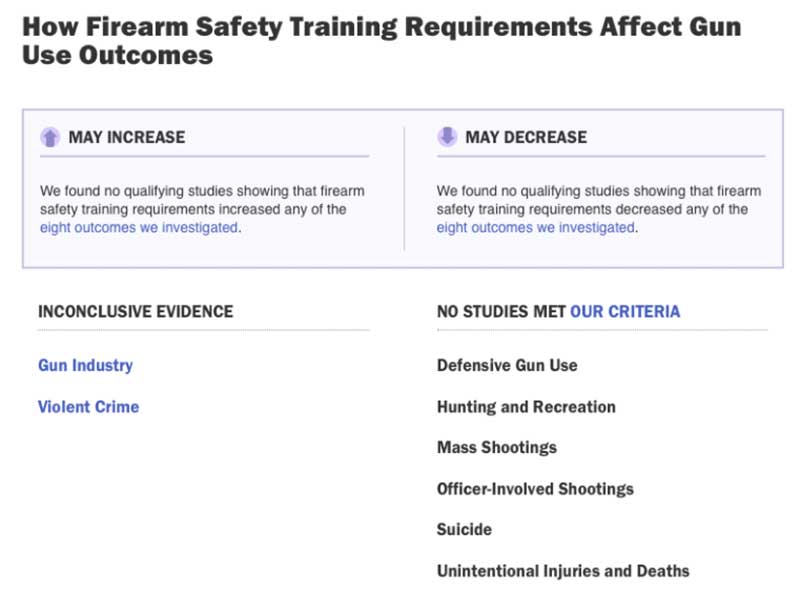Click the paragraph about requirements decreased outcomes
The image size is (800, 594).
598,209
